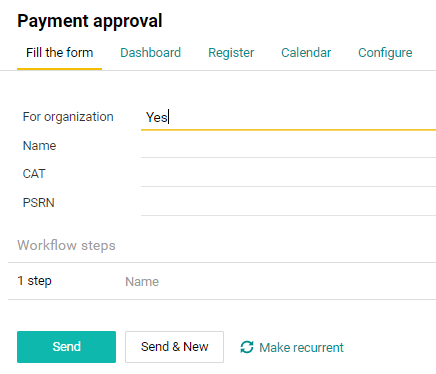Click the Make recurrent refresh icon
The height and width of the screenshot is (374, 436).
point(247,347)
